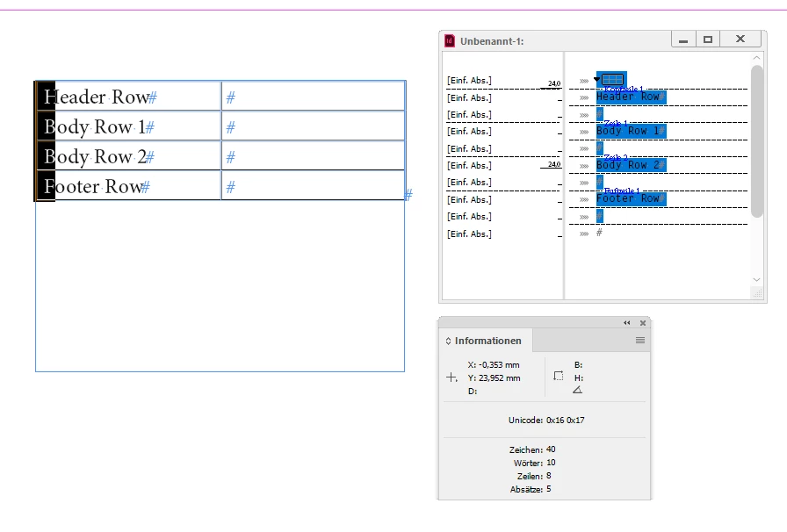Click the empty cell right of Header Row
Image resolution: width=787 pixels, height=532 pixels.
[x=314, y=96]
